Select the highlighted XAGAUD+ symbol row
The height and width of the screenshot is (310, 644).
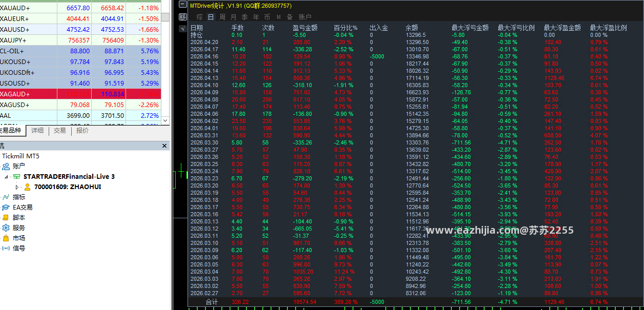[x=80, y=94]
